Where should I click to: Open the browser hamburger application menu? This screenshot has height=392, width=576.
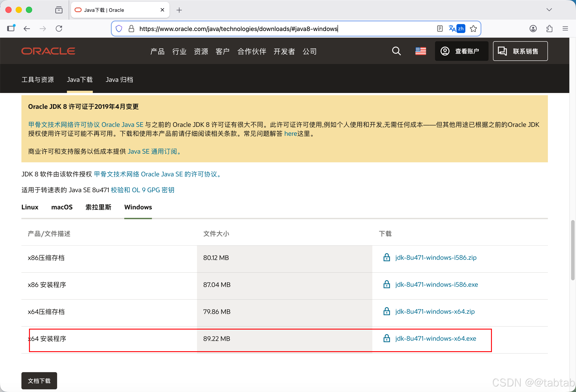(565, 29)
